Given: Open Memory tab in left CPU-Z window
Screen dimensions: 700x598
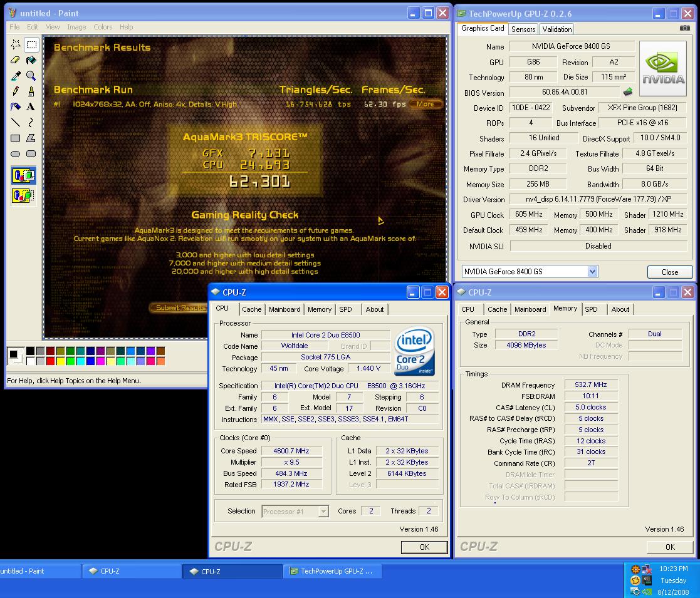Looking at the screenshot, I should pos(320,309).
